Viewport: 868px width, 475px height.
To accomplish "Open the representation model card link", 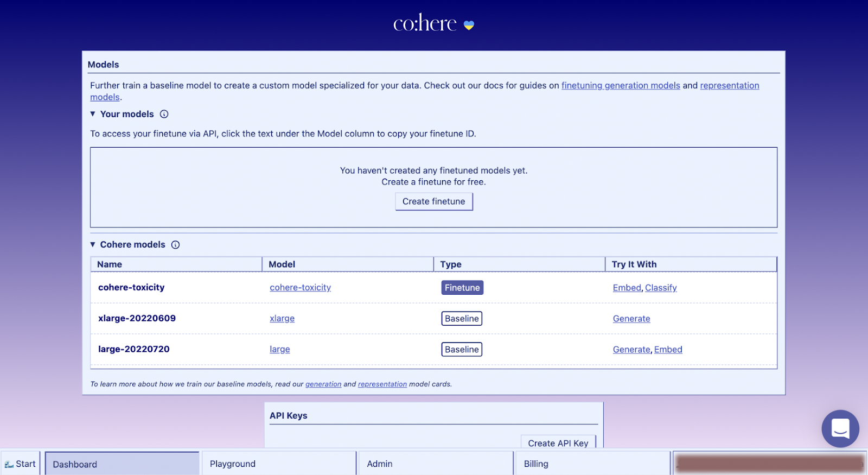I will [382, 384].
